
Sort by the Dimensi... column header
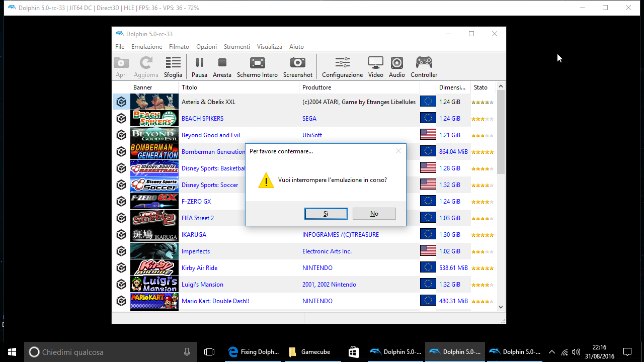[453, 87]
